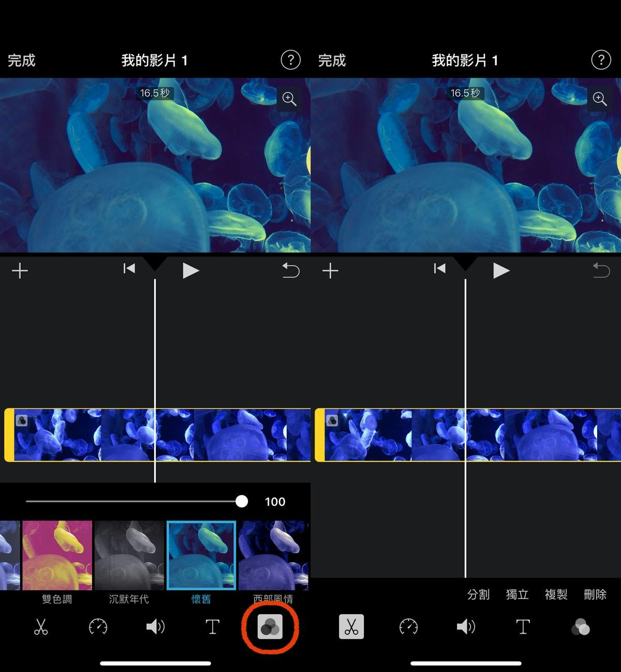Tap 複製 to duplicate the clip

coord(556,594)
